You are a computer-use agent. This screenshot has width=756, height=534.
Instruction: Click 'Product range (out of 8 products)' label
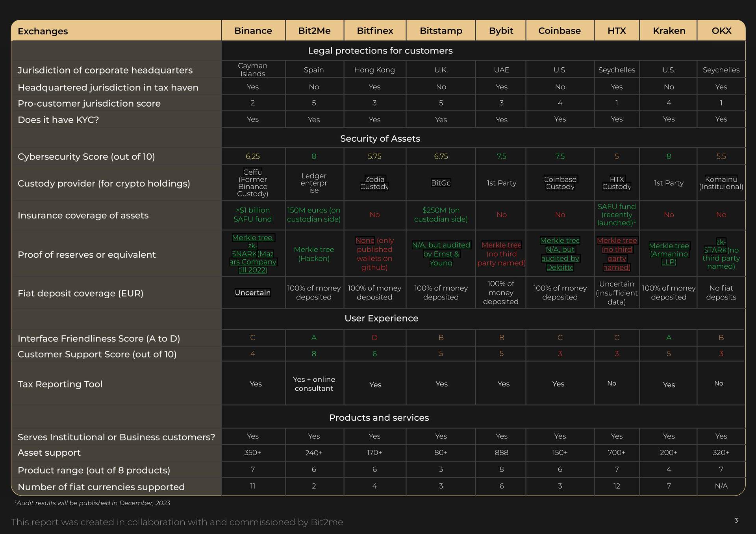(94, 470)
